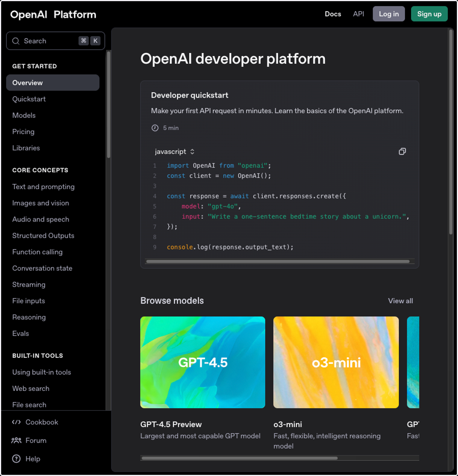Click the GPT-4.5 Preview title
458x476 pixels.
pos(171,425)
